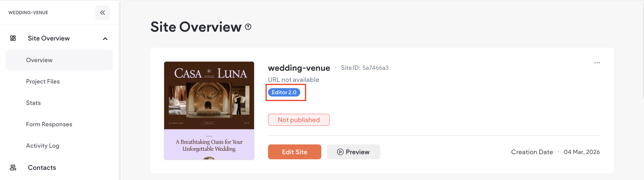Open the Casa Luna site thumbnail

pos(209,110)
